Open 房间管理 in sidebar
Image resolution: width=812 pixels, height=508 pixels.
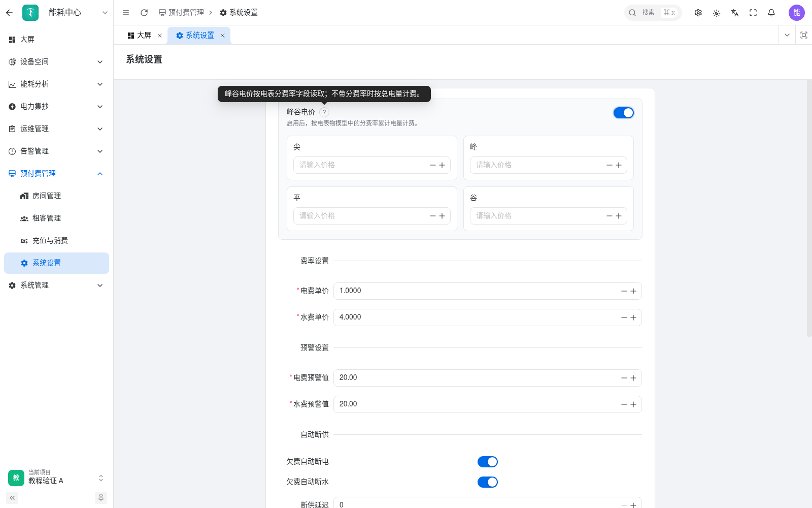click(56, 196)
